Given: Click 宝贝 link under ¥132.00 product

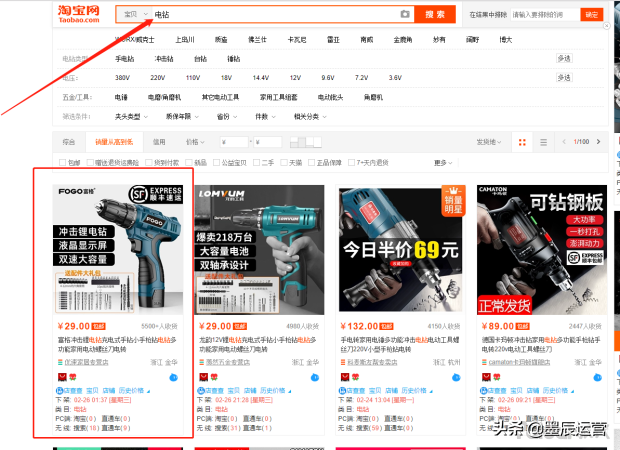Looking at the screenshot, I should (375, 391).
